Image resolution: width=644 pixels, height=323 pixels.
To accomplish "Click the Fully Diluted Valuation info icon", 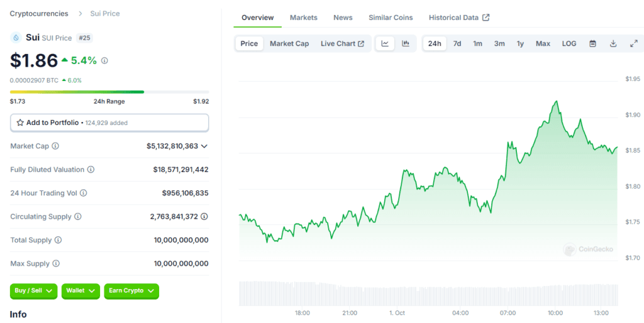I will tap(91, 169).
